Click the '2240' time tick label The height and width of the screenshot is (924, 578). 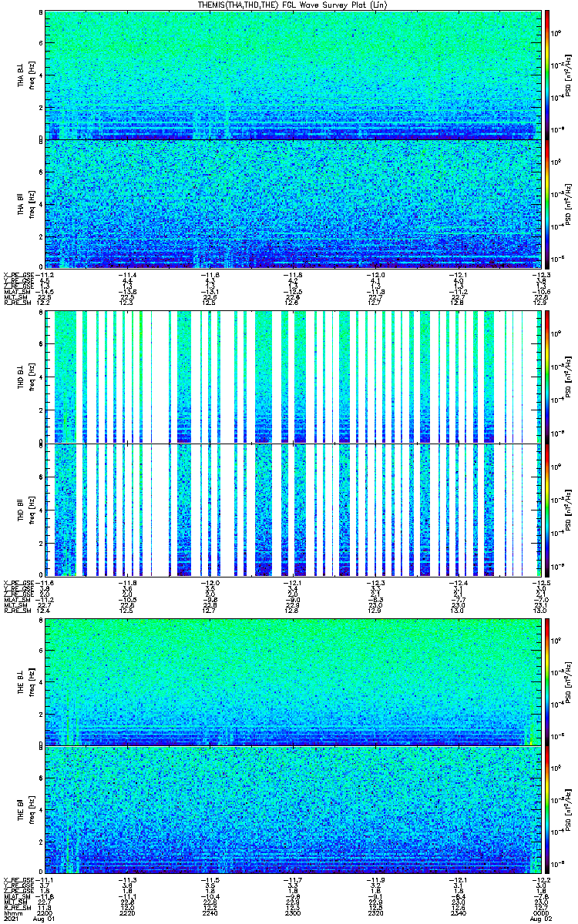coord(210,912)
